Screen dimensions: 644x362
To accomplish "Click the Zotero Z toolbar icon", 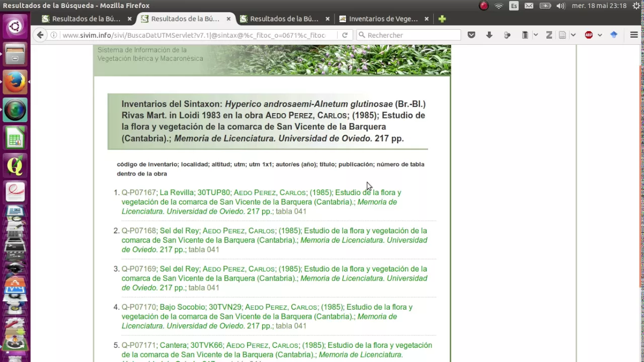I will (x=549, y=35).
